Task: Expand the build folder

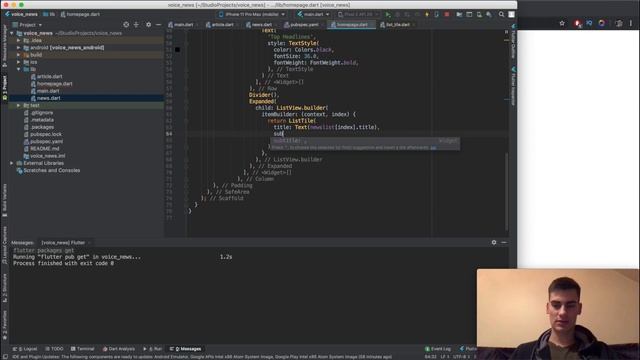Action: coord(18,55)
